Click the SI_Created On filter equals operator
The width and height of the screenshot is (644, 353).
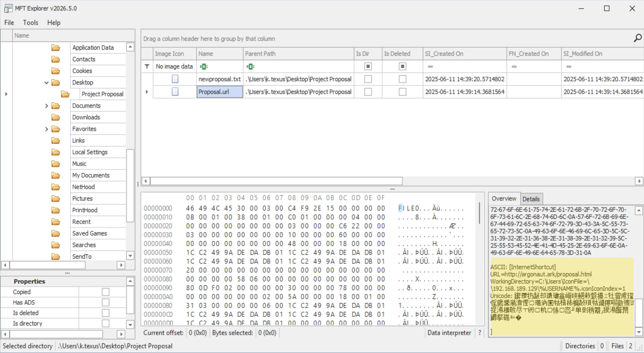(x=430, y=67)
